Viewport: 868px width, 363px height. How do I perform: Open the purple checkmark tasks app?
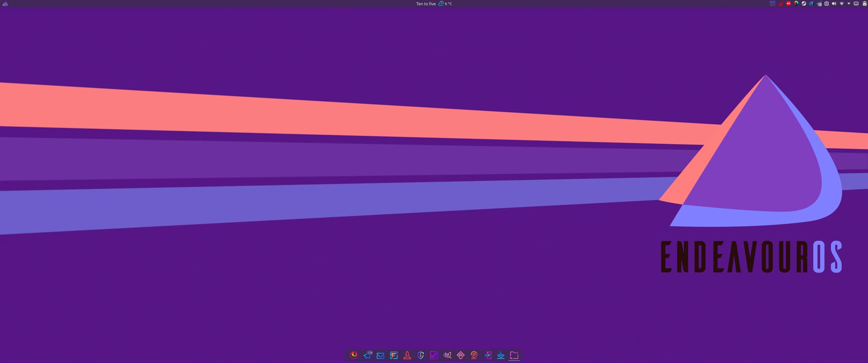click(434, 355)
